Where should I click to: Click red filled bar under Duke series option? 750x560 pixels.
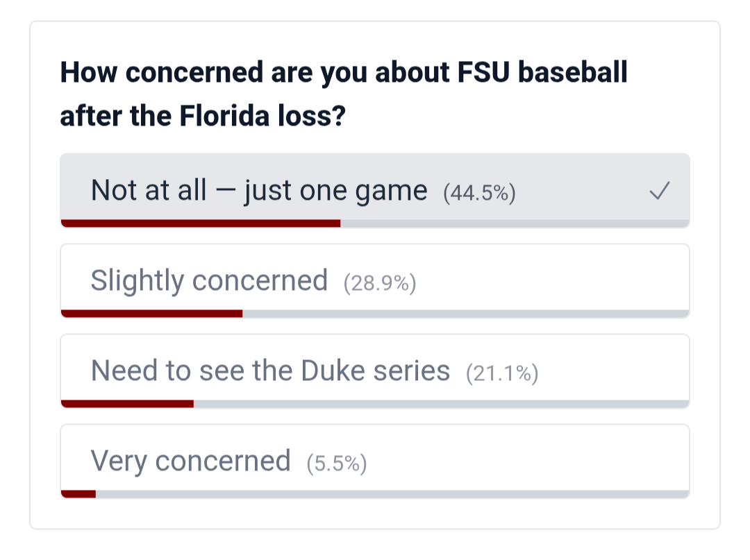pyautogui.click(x=127, y=404)
